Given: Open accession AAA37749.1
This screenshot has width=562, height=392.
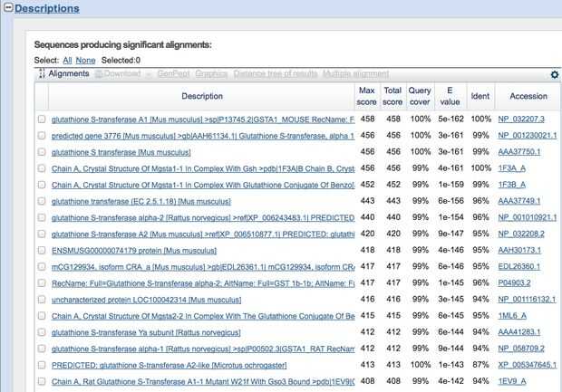Looking at the screenshot, I should click(519, 201).
